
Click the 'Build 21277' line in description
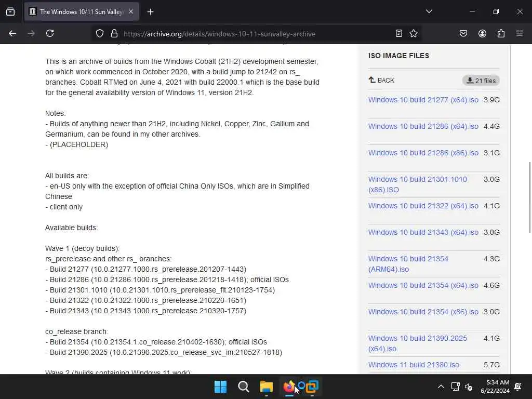pos(146,269)
